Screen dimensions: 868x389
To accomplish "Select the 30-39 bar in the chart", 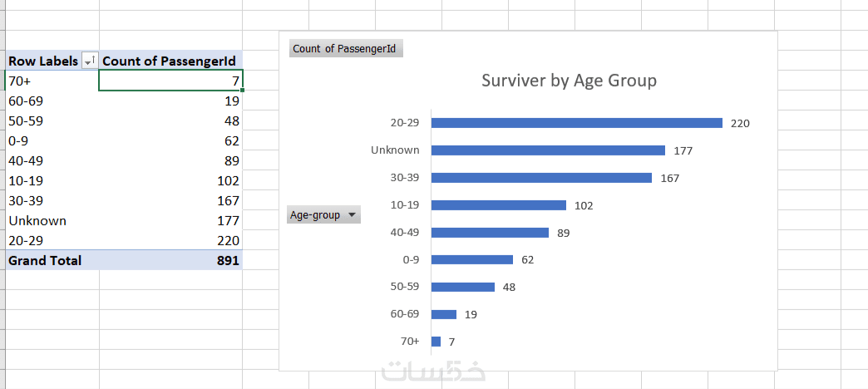I will tap(541, 178).
